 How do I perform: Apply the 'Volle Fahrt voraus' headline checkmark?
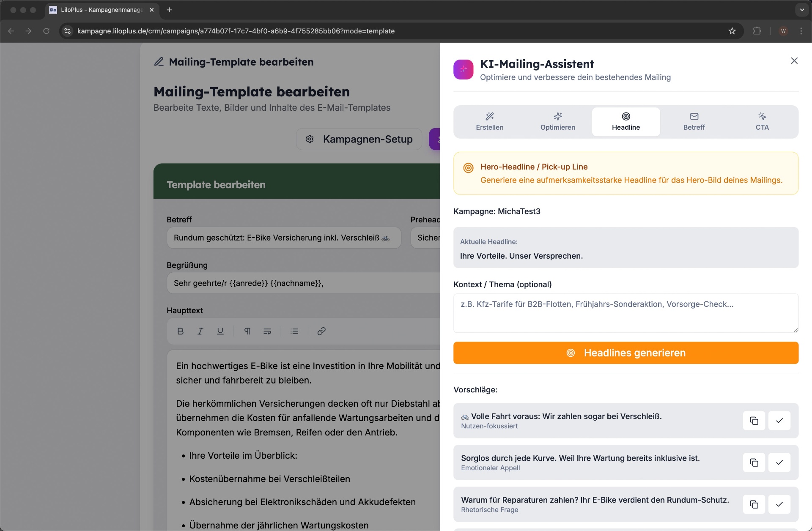(779, 421)
